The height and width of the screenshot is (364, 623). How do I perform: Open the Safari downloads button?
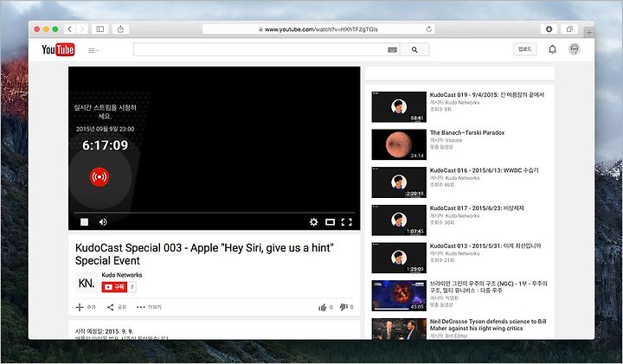(x=549, y=29)
